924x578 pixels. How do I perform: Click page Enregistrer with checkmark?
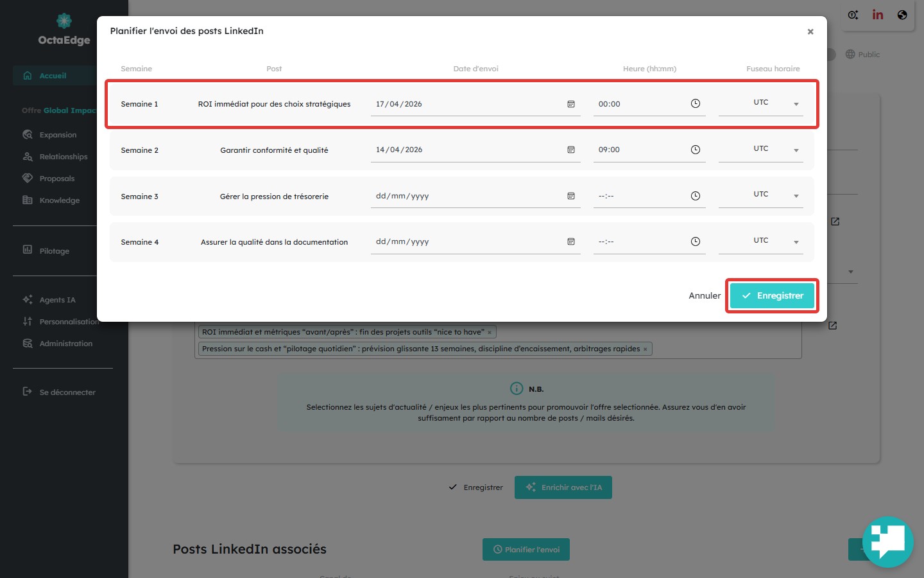pyautogui.click(x=476, y=487)
